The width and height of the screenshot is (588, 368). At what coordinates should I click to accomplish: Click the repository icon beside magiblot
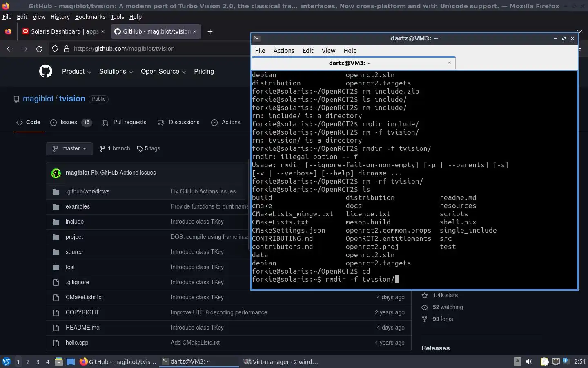tap(16, 99)
